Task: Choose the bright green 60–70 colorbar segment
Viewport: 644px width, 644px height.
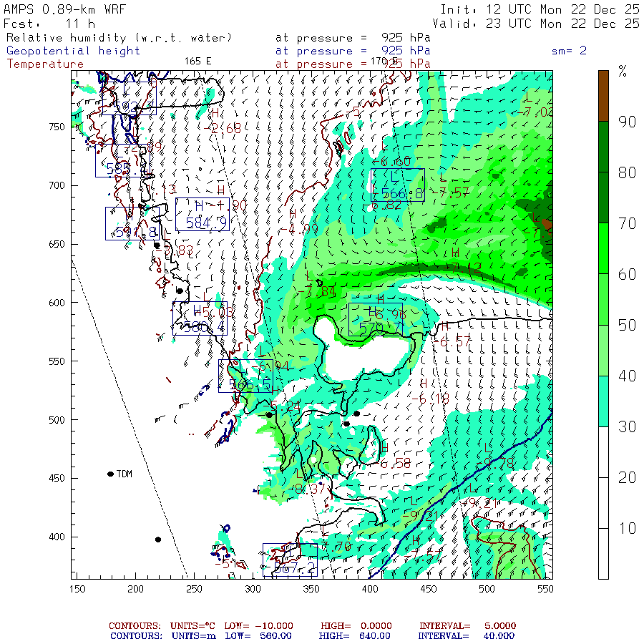Action: coord(603,248)
